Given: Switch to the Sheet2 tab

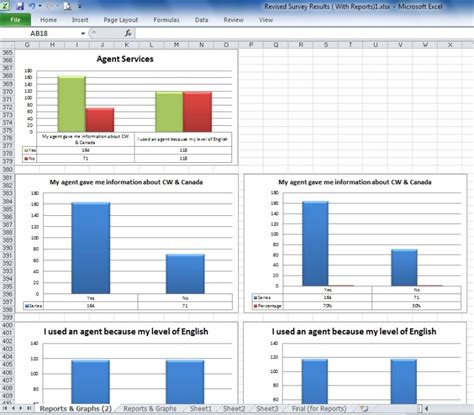Looking at the screenshot, I should click(234, 409).
